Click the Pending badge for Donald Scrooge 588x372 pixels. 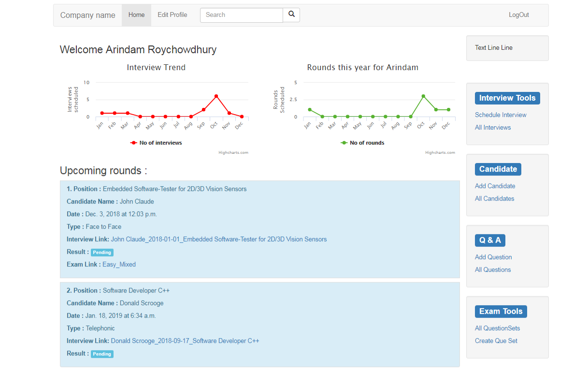click(x=102, y=354)
